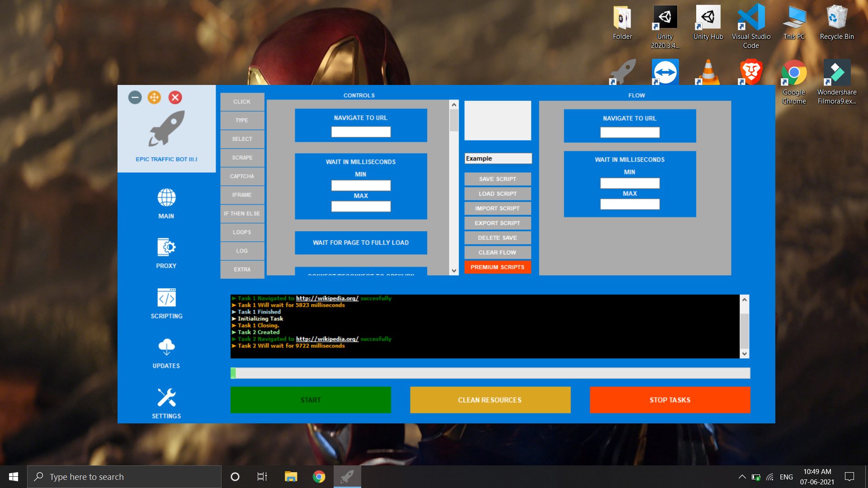Open the UPDATES cloud download icon
The image size is (868, 488).
tap(166, 347)
